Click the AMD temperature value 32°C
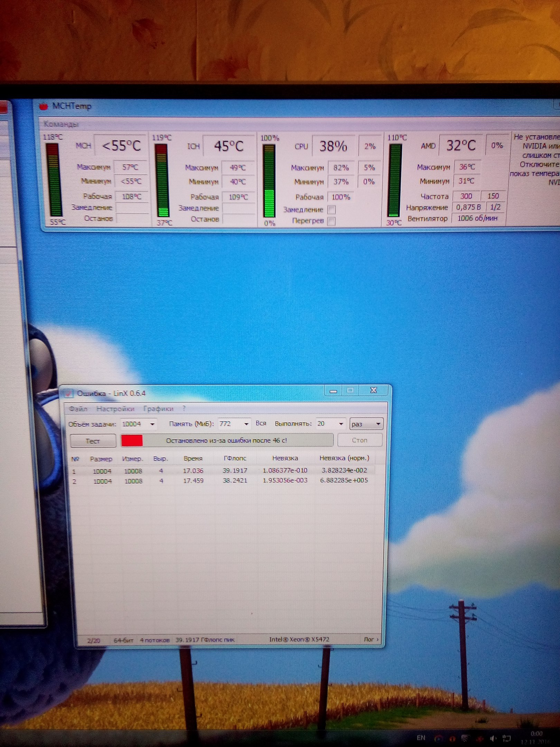The height and width of the screenshot is (747, 560). [x=461, y=146]
